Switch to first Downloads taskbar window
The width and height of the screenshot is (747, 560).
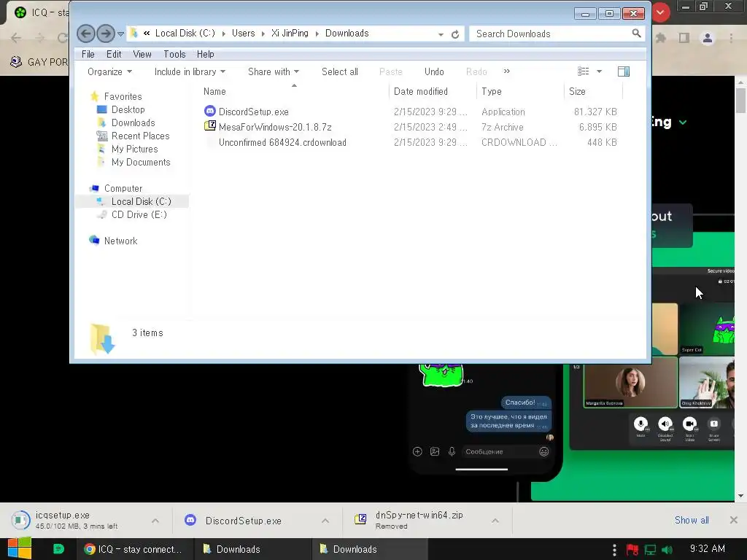(252, 549)
